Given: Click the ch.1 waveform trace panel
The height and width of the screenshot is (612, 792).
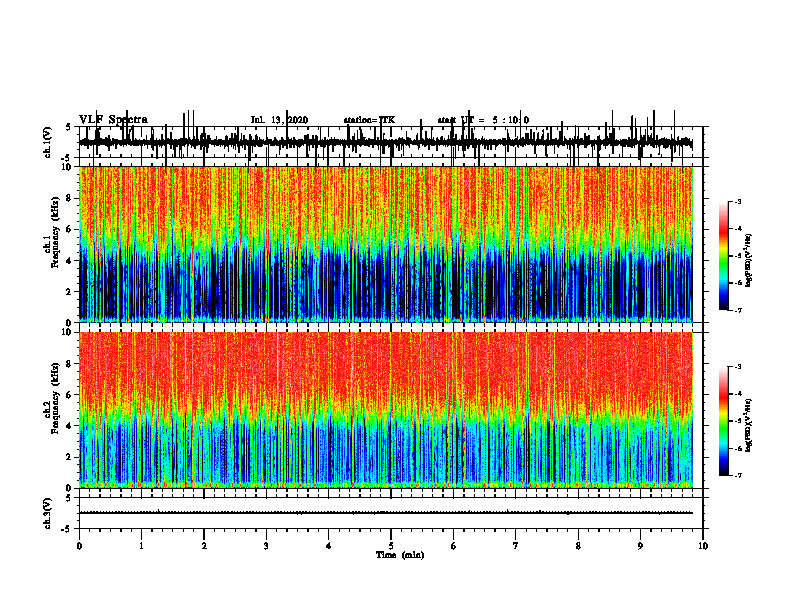Looking at the screenshot, I should (390, 142).
